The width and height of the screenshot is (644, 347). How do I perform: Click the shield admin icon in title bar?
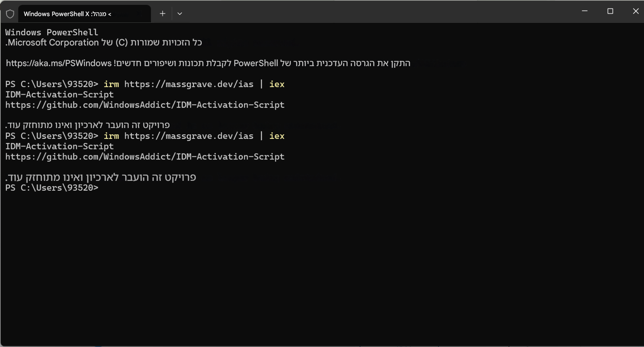[10, 14]
